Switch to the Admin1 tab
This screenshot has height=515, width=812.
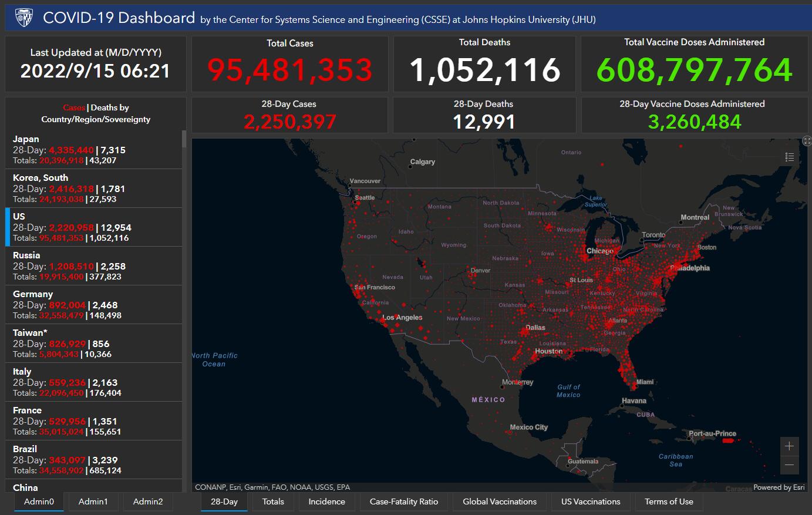(x=93, y=501)
